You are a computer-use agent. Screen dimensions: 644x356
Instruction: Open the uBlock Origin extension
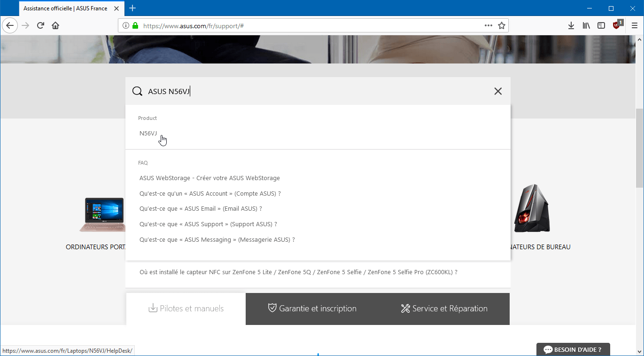pos(617,25)
